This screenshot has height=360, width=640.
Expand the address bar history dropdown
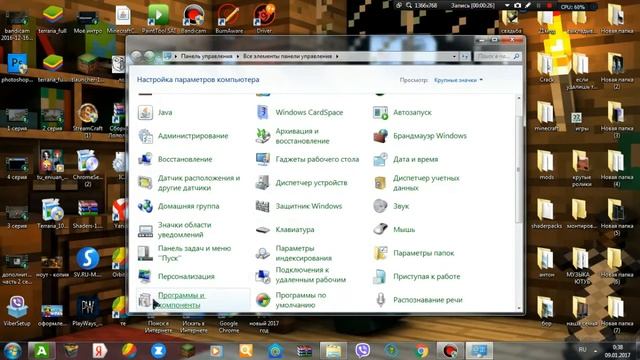[x=454, y=56]
